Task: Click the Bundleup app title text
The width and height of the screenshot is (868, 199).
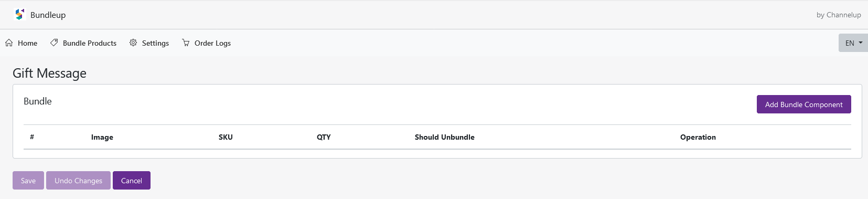Action: click(48, 15)
